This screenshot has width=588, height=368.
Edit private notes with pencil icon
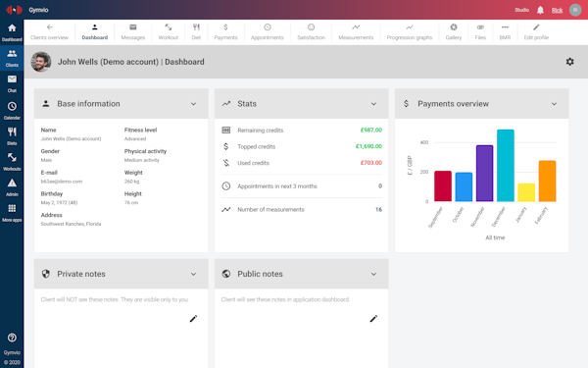[x=193, y=319]
